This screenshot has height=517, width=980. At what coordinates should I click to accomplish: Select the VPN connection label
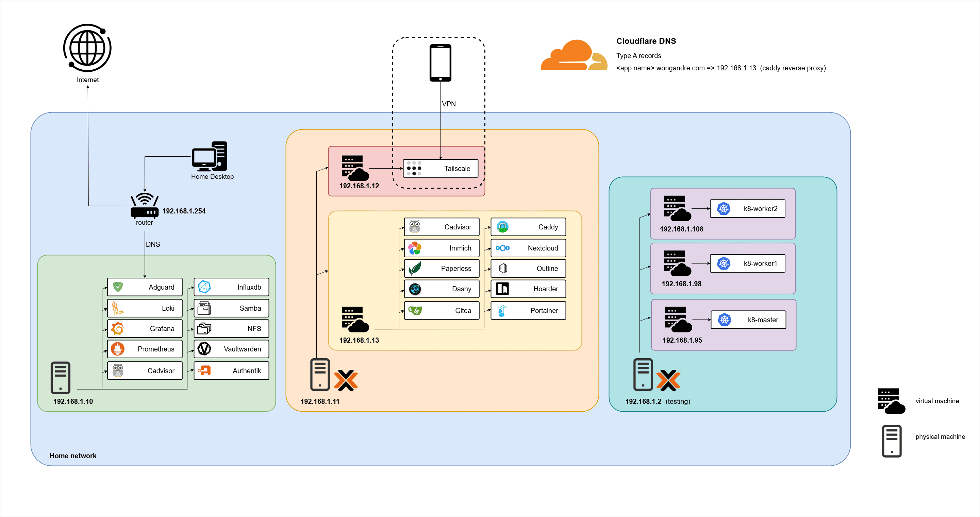click(449, 104)
